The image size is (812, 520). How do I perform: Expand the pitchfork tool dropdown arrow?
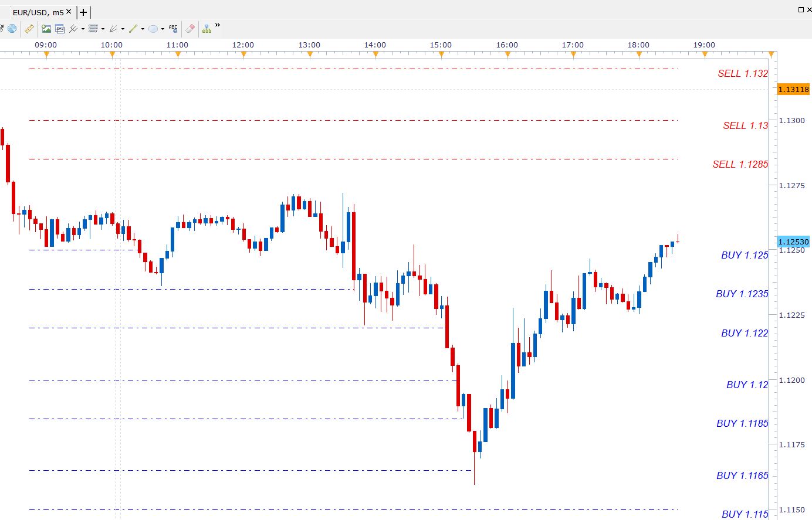click(83, 29)
